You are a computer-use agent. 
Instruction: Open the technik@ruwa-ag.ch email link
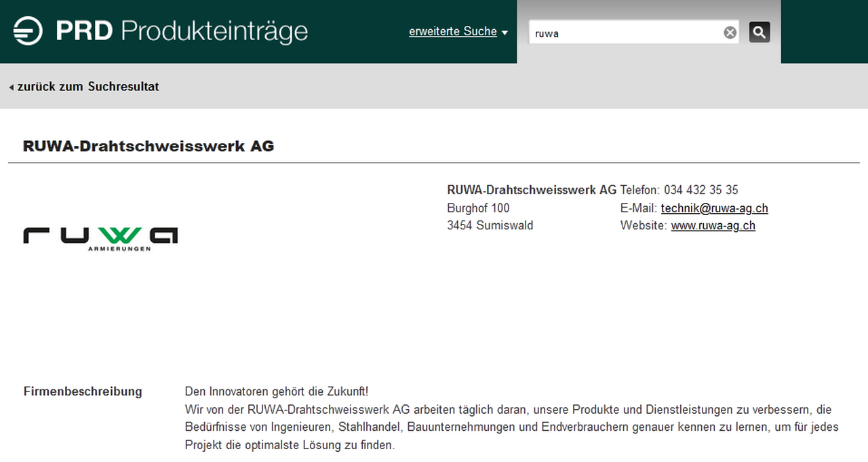715,208
